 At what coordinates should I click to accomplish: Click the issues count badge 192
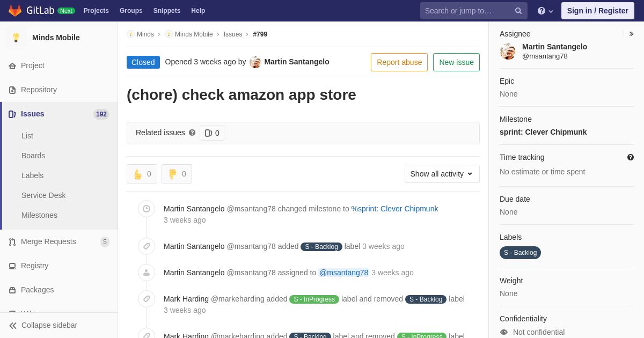(101, 114)
